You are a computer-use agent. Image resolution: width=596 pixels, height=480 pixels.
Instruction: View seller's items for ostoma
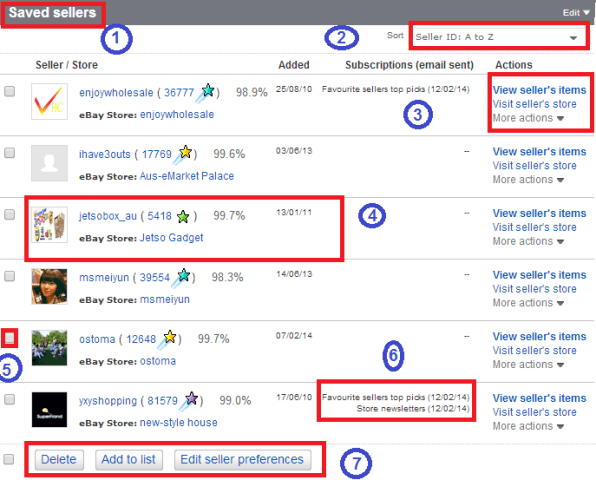click(x=539, y=336)
